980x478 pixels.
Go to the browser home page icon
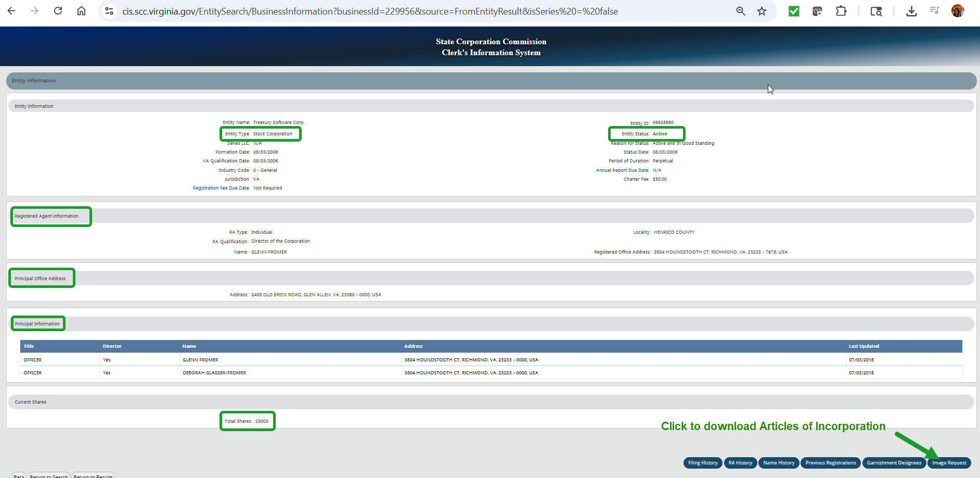pos(81,11)
